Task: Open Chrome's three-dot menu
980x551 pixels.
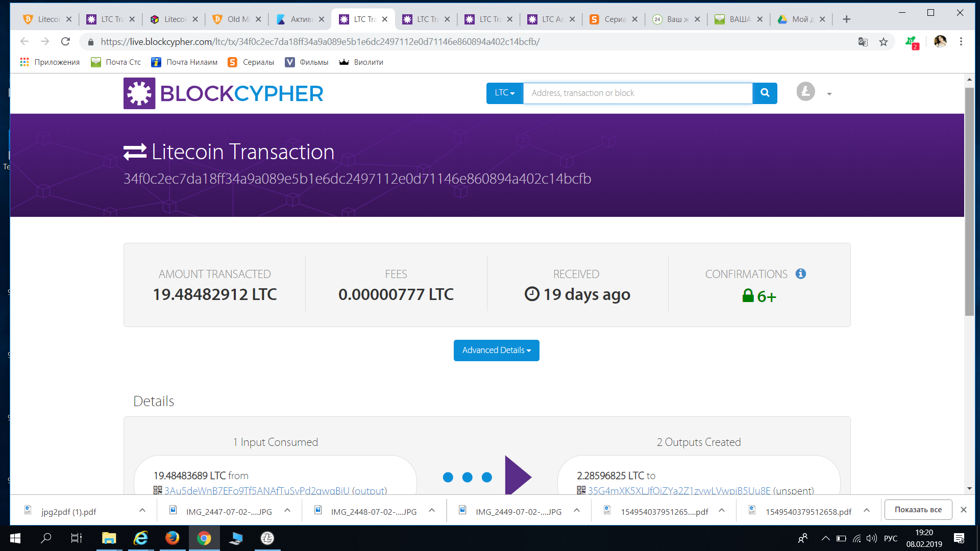Action: tap(961, 41)
